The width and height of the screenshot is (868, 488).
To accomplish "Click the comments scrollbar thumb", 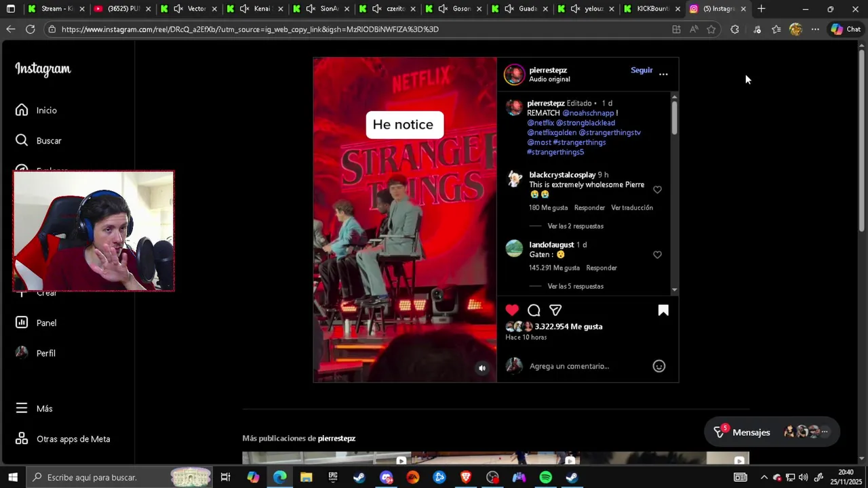I will pos(674,117).
